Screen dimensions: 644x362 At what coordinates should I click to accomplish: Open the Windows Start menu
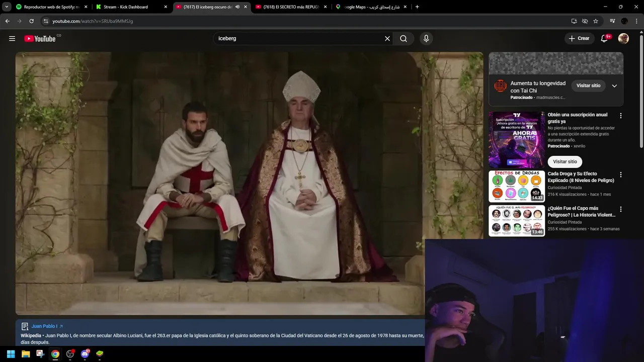[x=11, y=354]
